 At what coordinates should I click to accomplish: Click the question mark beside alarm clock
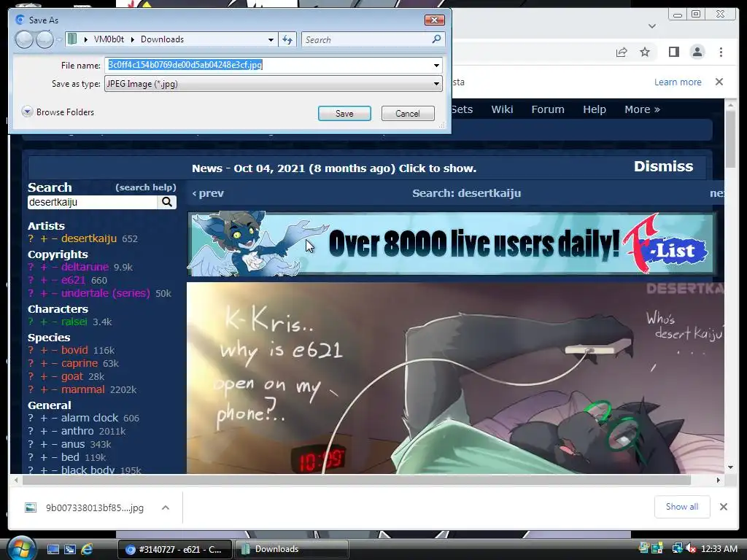coord(31,418)
